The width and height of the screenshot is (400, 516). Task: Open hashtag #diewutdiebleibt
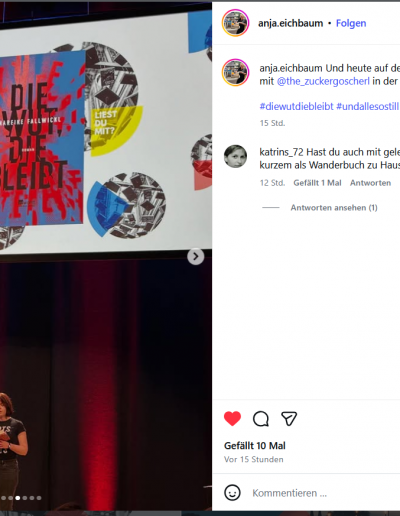coord(296,106)
